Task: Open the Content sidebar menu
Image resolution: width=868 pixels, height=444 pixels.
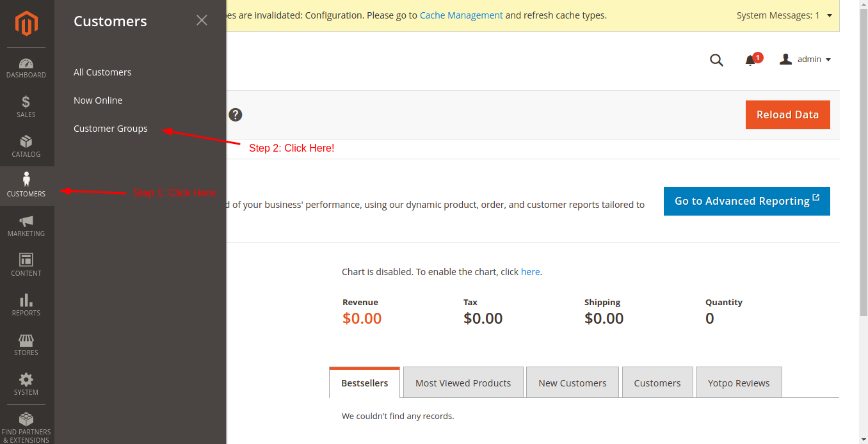Action: (26, 266)
